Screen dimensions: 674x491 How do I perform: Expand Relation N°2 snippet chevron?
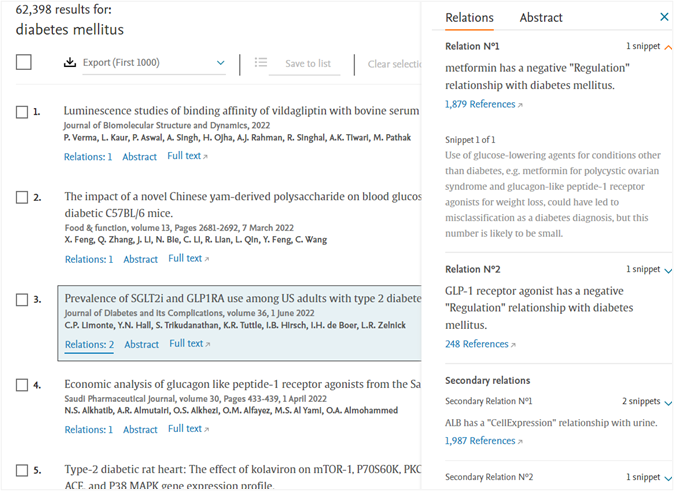pos(668,271)
